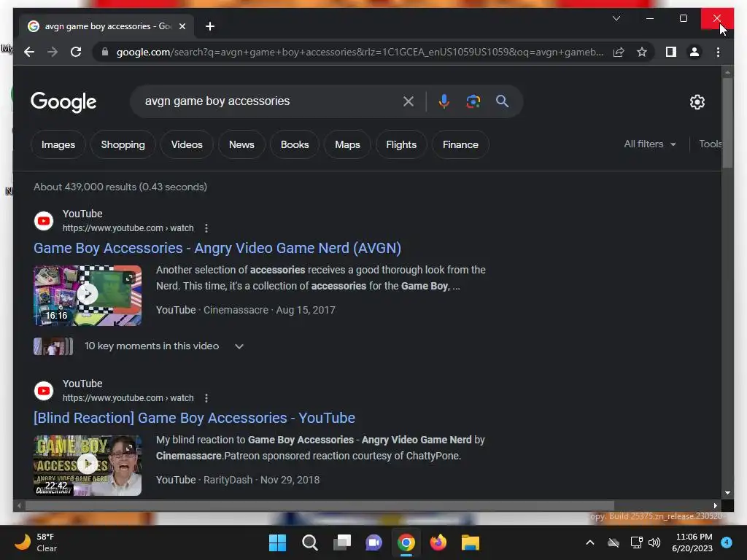Filter results by Shopping
This screenshot has height=560, width=747.
pyautogui.click(x=123, y=144)
